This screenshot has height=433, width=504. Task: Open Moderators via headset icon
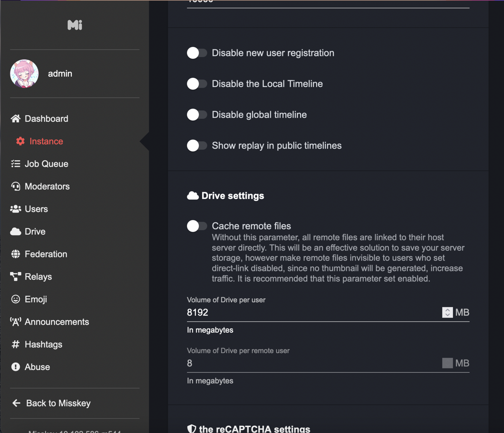(16, 186)
